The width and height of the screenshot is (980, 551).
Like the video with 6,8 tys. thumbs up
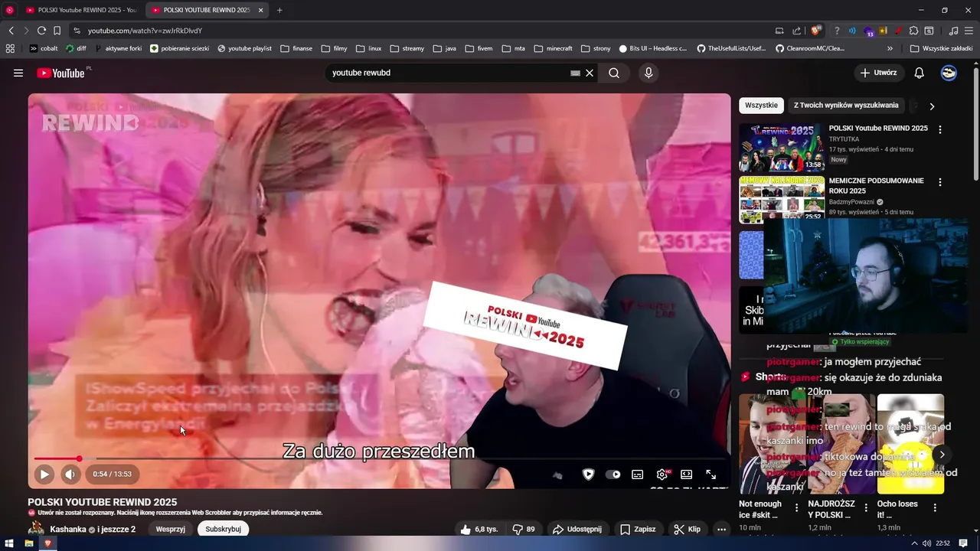pyautogui.click(x=479, y=529)
